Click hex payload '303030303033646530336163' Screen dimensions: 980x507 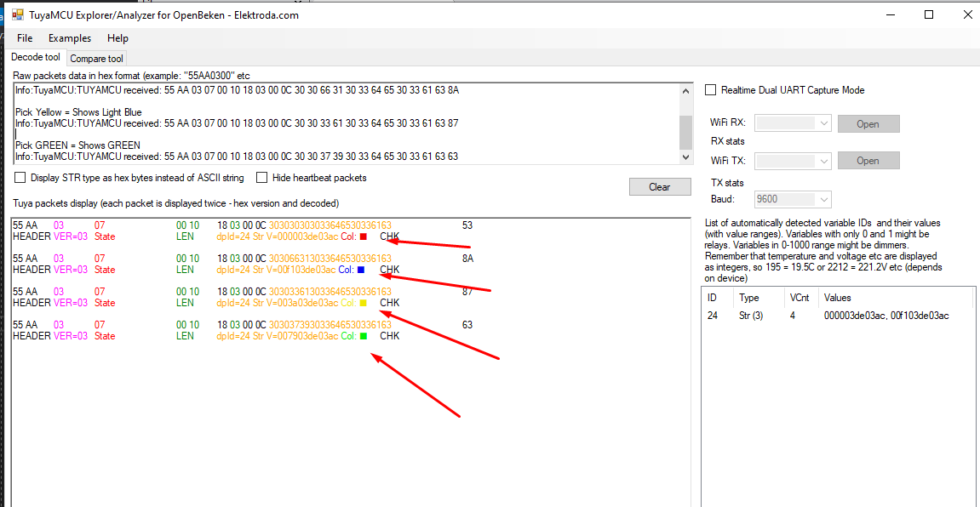pyautogui.click(x=330, y=225)
